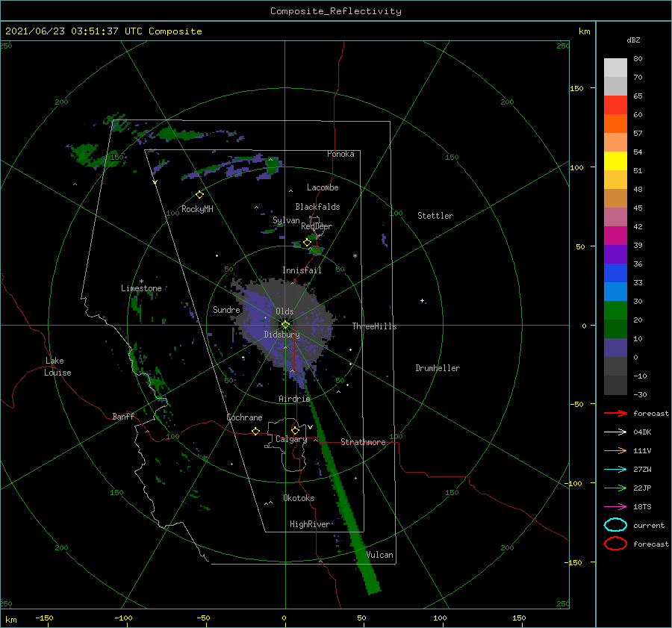Click the yellow diamond marker below Cochrane
The image size is (672, 628).
[x=256, y=432]
